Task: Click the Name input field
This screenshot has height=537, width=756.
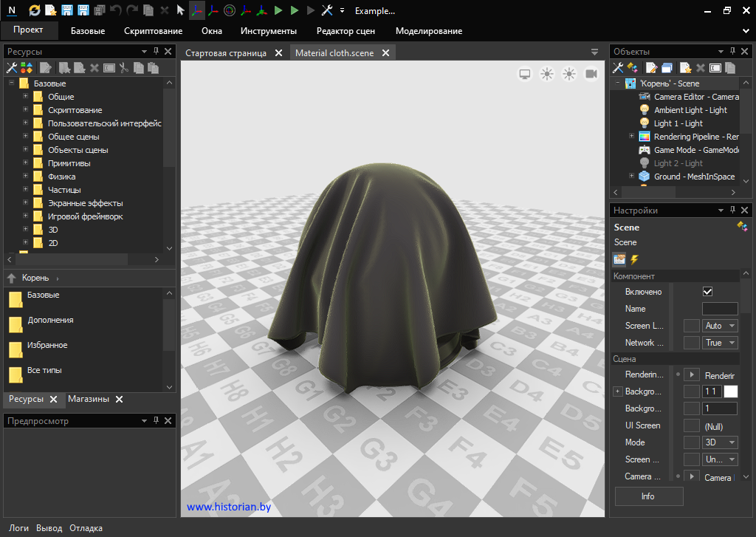Action: pyautogui.click(x=719, y=309)
